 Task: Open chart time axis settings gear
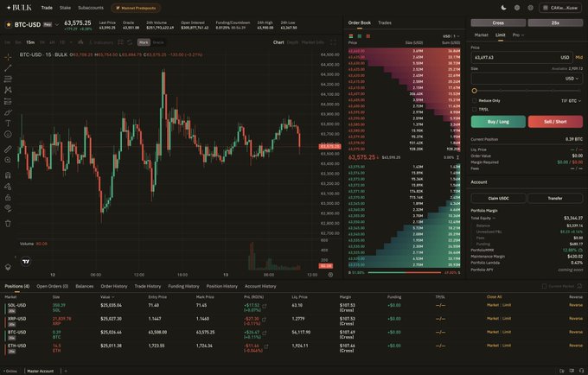click(x=330, y=275)
